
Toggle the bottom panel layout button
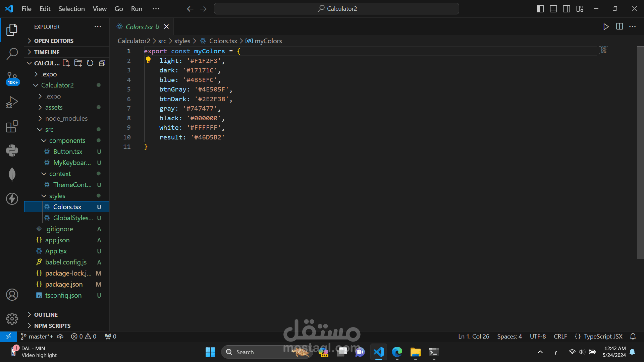(x=553, y=9)
